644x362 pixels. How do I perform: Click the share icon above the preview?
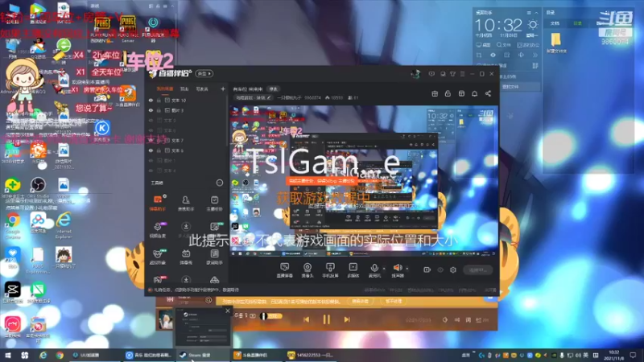(488, 93)
